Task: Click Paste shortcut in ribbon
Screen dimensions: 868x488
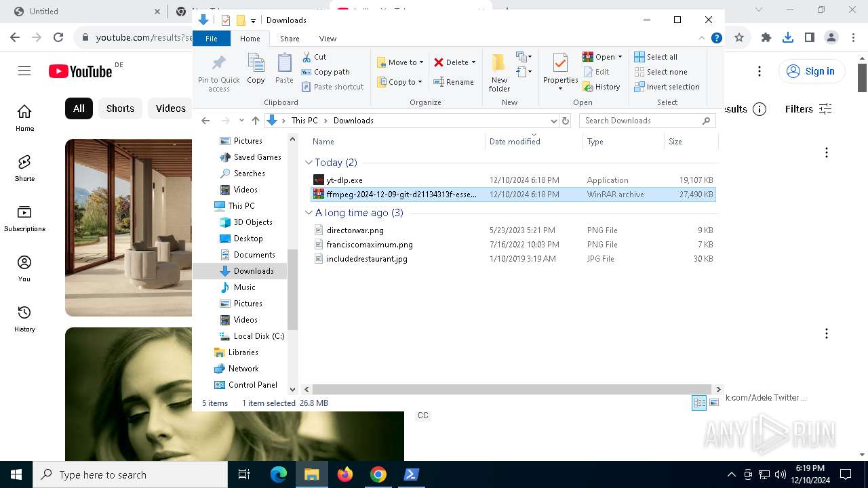Action: point(332,87)
